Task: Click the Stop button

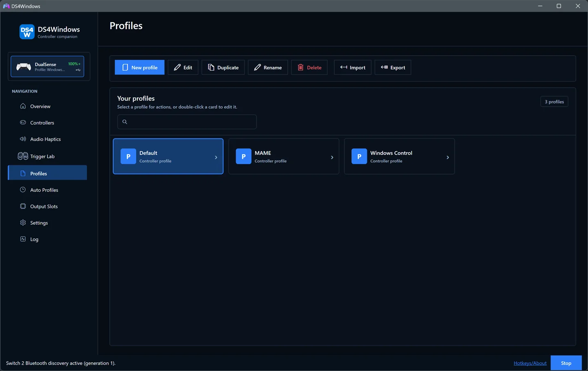Action: point(566,363)
